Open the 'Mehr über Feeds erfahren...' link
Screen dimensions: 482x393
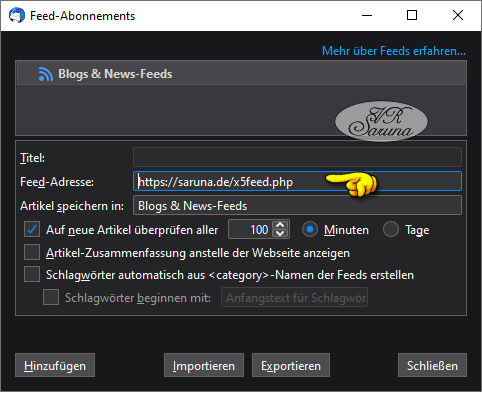tap(394, 51)
